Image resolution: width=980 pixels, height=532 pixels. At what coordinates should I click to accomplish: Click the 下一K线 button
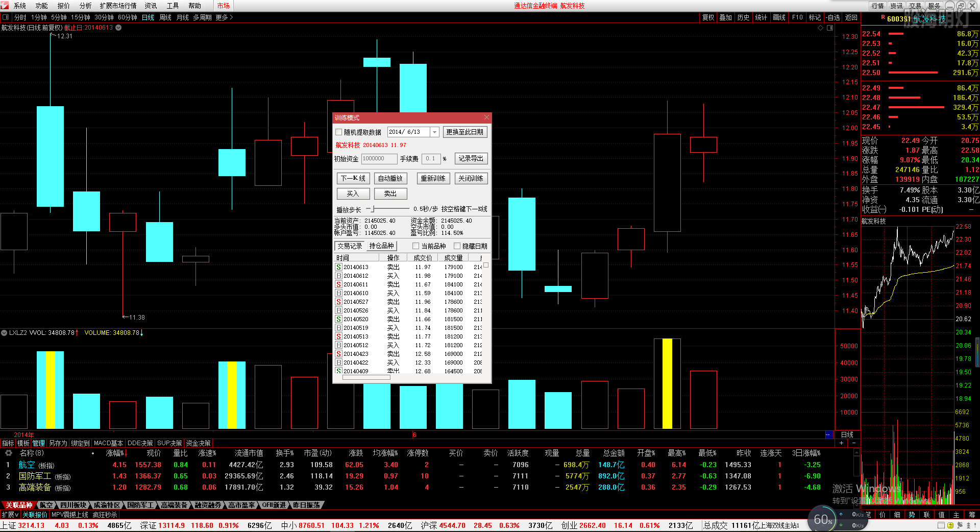[x=353, y=178]
